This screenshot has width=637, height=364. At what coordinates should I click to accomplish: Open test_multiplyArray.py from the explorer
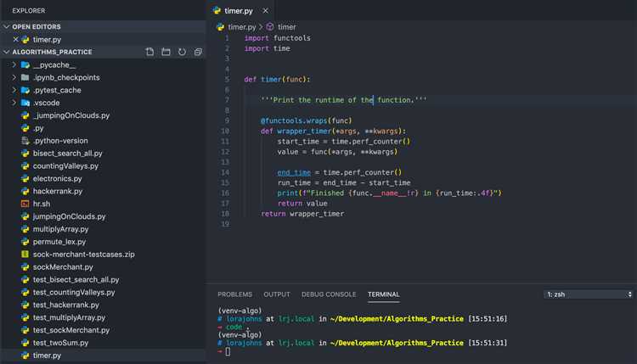[69, 317]
